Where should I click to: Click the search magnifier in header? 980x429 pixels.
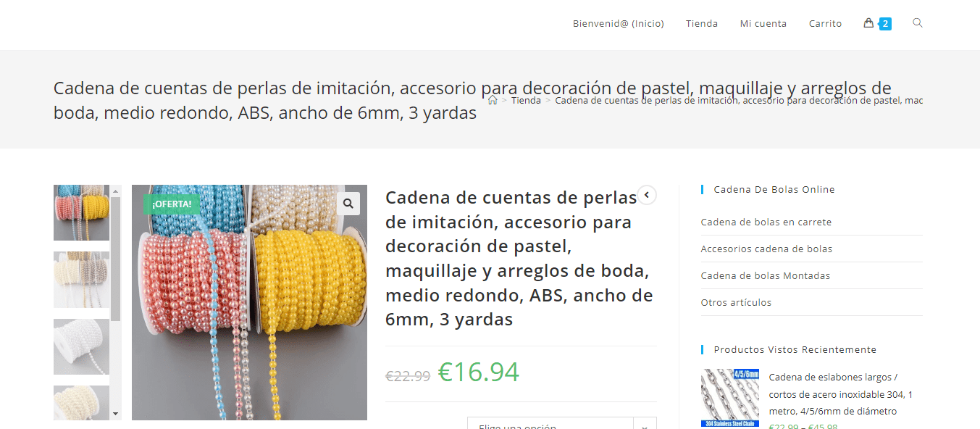[918, 23]
